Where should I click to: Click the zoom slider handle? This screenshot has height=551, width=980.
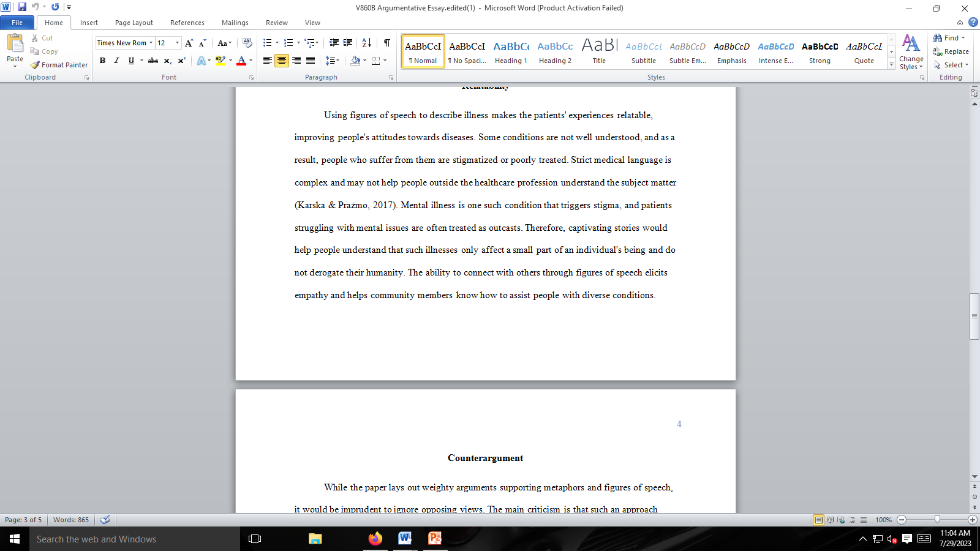point(937,520)
